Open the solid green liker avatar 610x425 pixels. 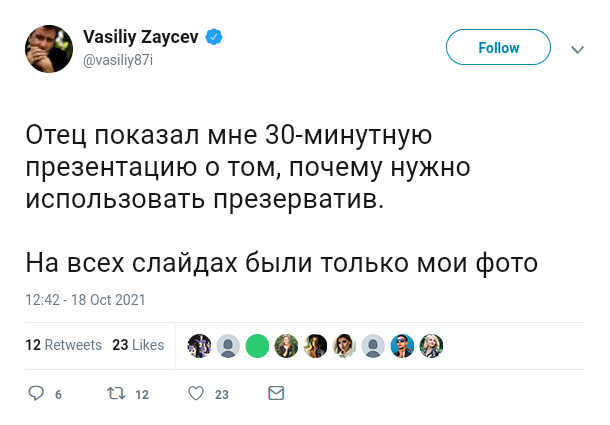258,345
